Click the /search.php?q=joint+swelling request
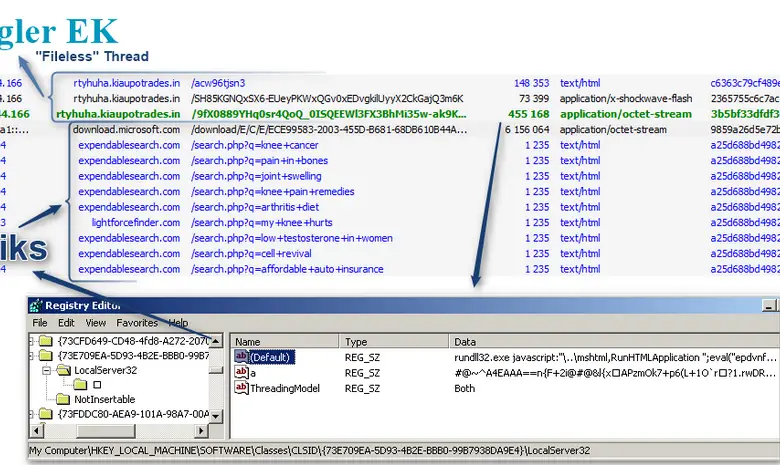This screenshot has width=780, height=465. 256,176
